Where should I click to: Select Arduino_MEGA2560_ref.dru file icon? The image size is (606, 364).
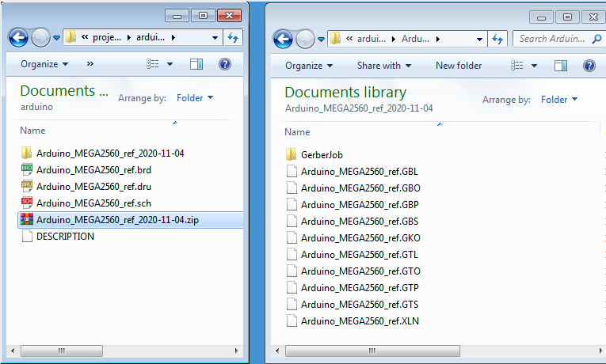tap(27, 186)
